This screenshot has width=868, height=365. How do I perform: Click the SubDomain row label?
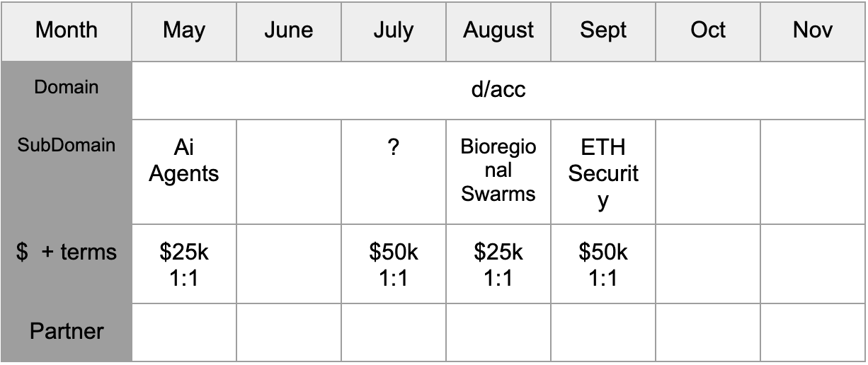pos(66,145)
